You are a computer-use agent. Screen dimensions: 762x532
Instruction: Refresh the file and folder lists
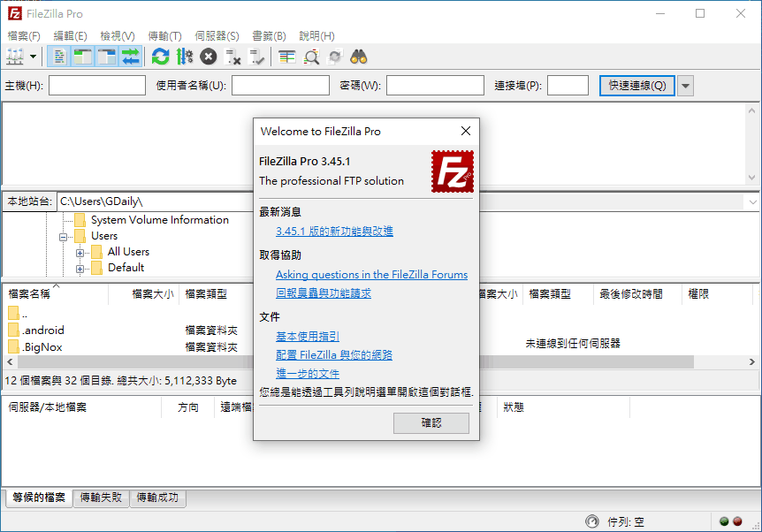tap(160, 57)
